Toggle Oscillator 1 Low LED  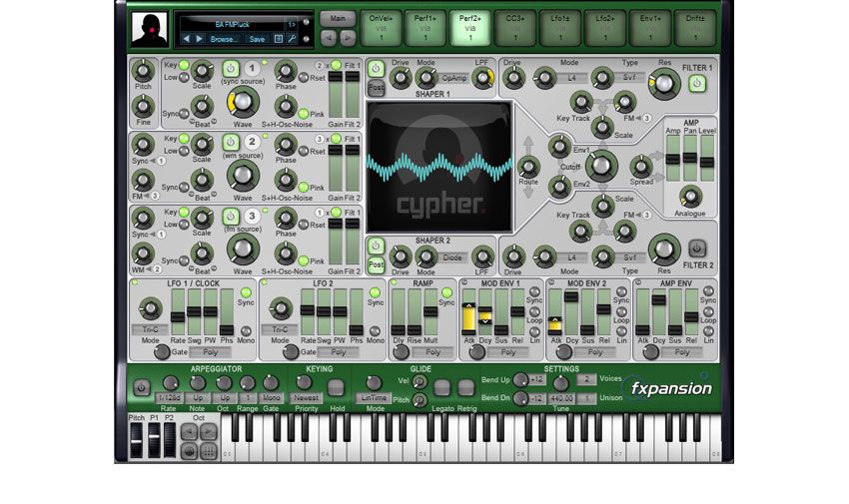tap(184, 77)
